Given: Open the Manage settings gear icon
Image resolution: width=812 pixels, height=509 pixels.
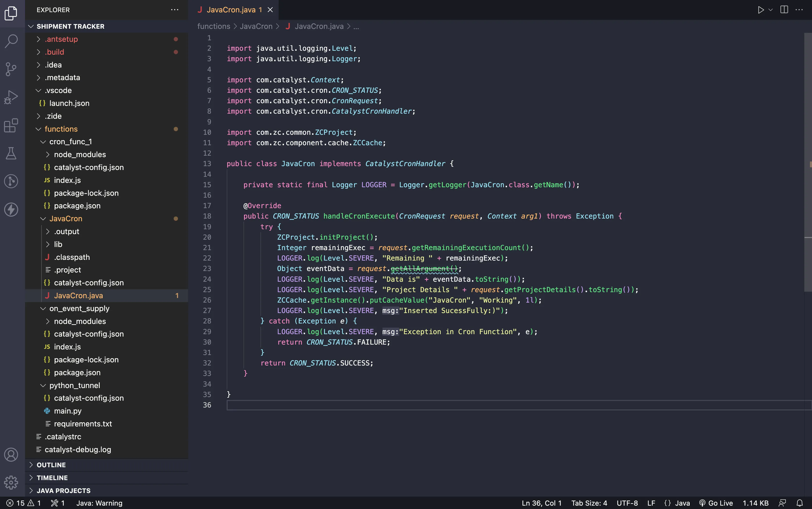Looking at the screenshot, I should tap(11, 482).
